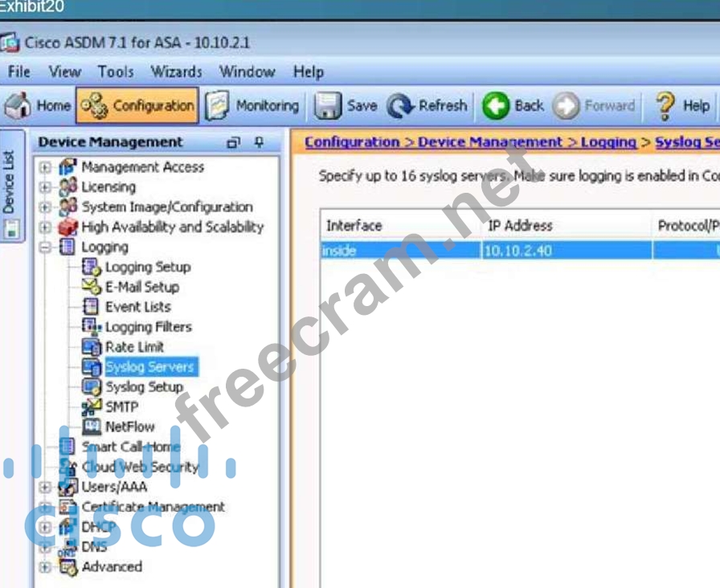Expand the Advanced tree node
Viewport: 720px width, 588px height.
(46, 567)
